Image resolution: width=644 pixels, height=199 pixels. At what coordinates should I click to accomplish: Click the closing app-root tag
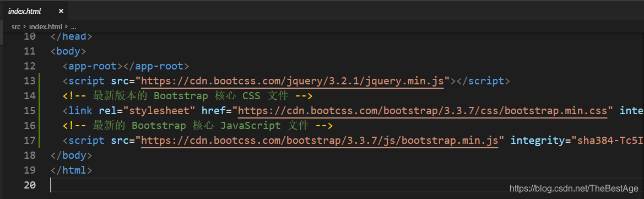[156, 66]
